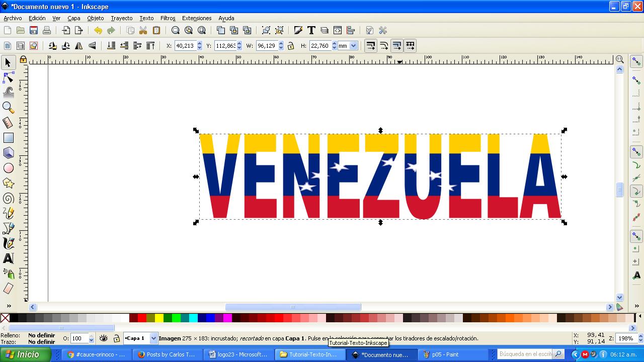Flip selection horizontally icon
The height and width of the screenshot is (362, 644).
click(79, 46)
